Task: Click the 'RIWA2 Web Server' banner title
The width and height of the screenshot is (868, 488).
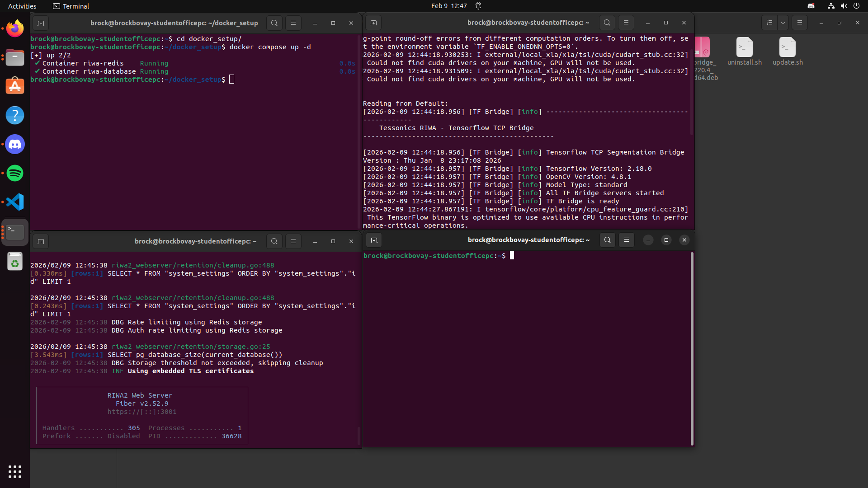Action: [140, 395]
